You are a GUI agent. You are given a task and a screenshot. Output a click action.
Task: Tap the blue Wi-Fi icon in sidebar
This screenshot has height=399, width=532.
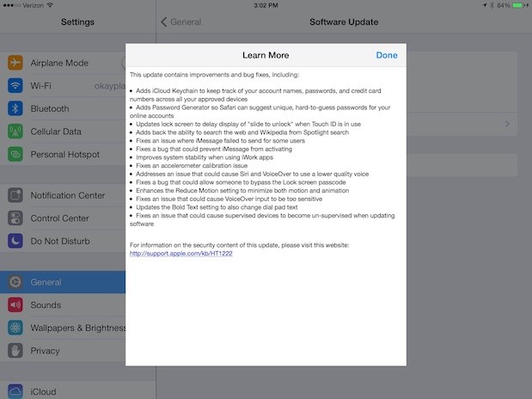pos(15,85)
